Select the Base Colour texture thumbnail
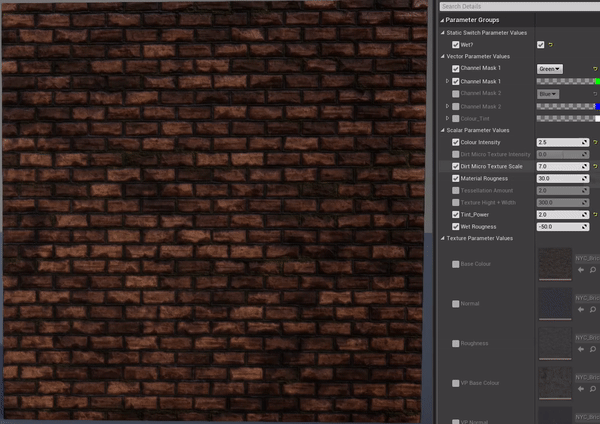Screen dimensions: 600x424 pos(555,264)
